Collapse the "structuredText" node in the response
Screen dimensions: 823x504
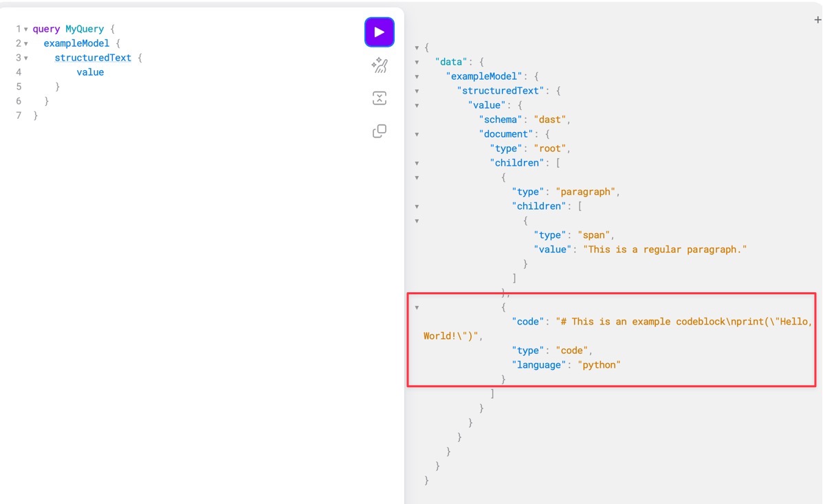417,91
